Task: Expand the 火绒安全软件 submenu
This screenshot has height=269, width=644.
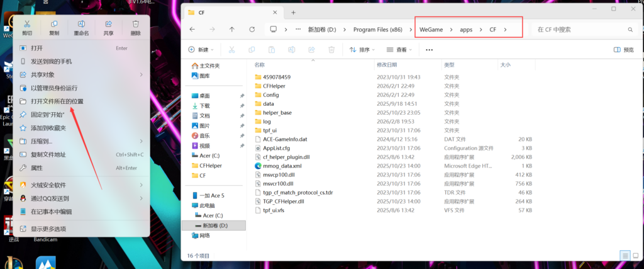Action: [x=81, y=185]
